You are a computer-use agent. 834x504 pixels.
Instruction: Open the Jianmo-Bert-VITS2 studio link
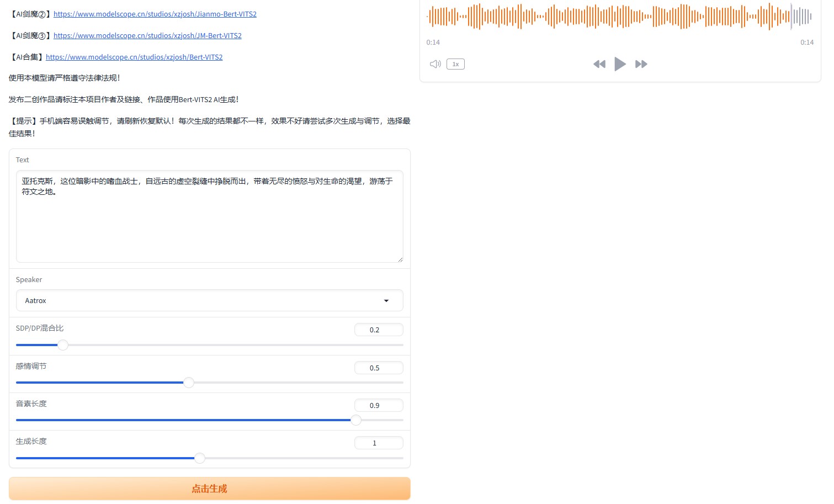(155, 14)
